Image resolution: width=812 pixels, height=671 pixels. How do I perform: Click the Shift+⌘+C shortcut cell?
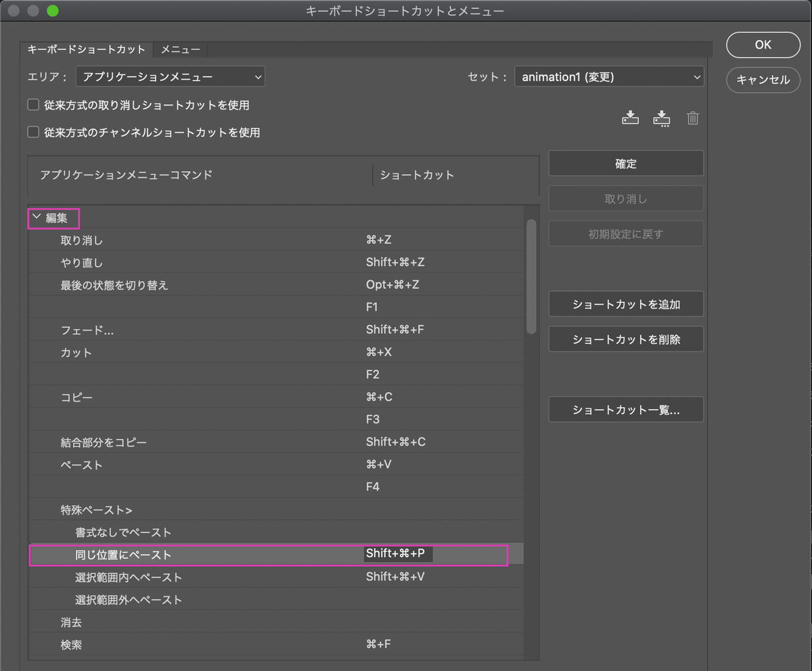tap(396, 442)
